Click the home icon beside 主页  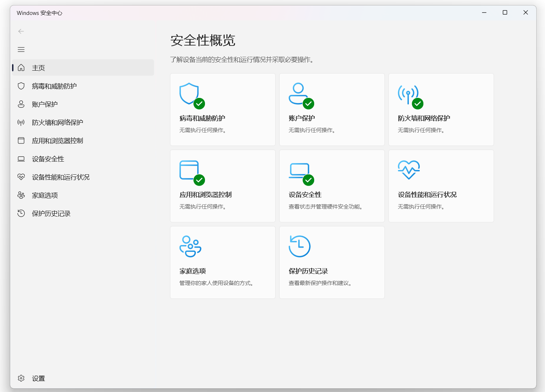point(21,68)
